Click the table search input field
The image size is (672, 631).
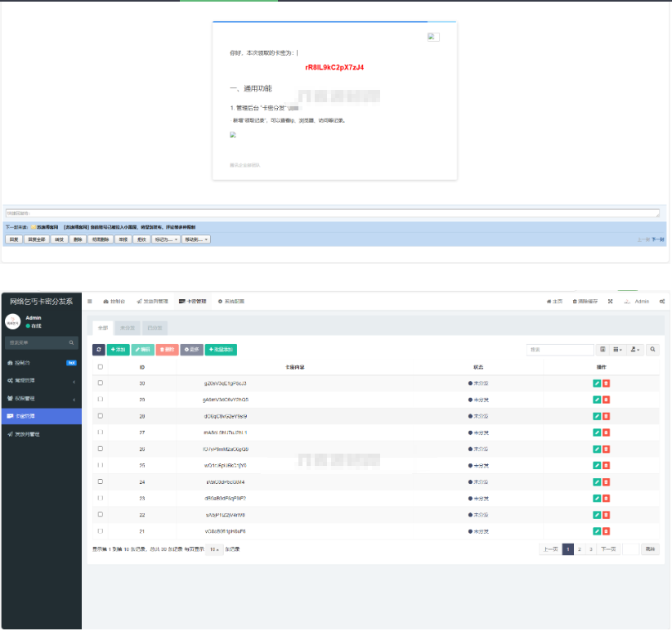559,350
